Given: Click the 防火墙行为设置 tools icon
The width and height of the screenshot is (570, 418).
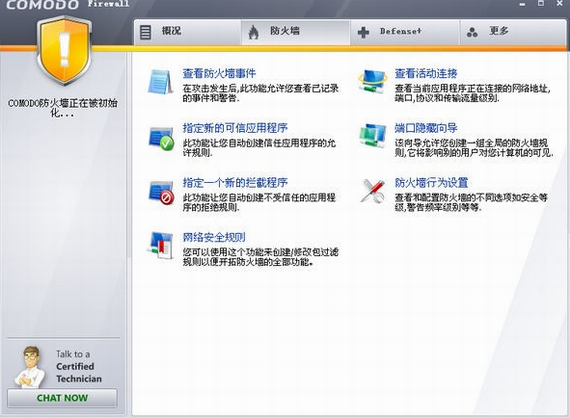Looking at the screenshot, I should coord(372,191).
